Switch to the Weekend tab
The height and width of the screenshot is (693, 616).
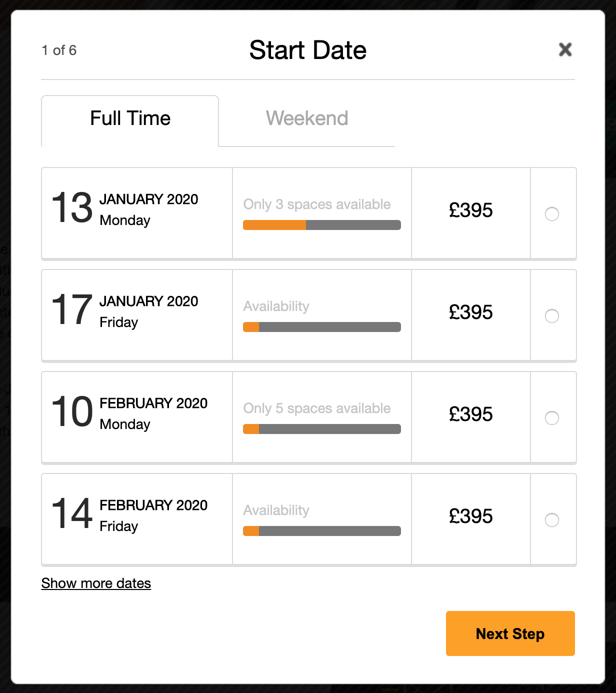coord(306,118)
